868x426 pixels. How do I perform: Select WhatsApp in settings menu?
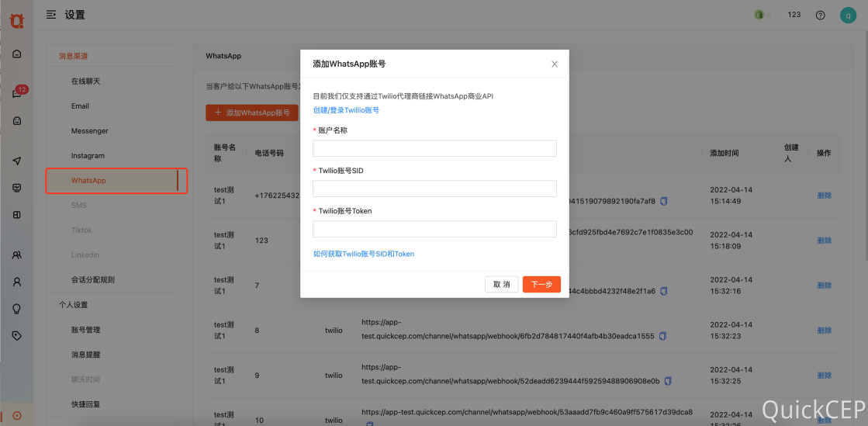click(x=88, y=181)
